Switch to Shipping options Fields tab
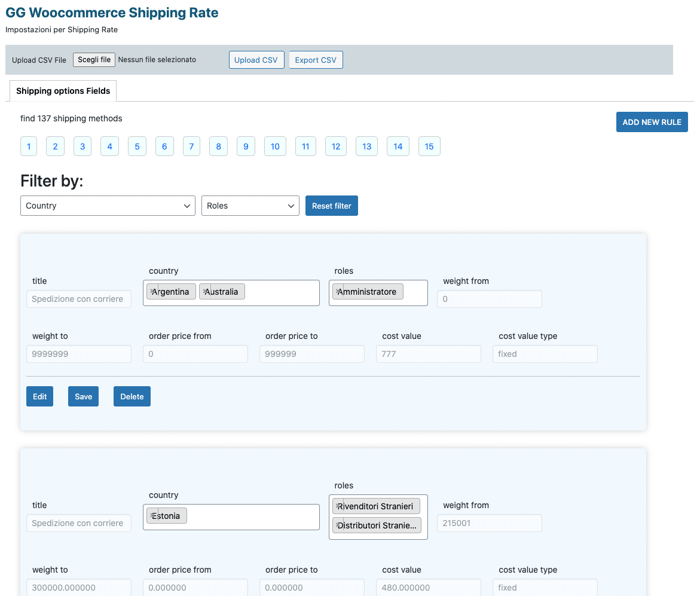Screen dimensions: 700x596 tap(63, 91)
